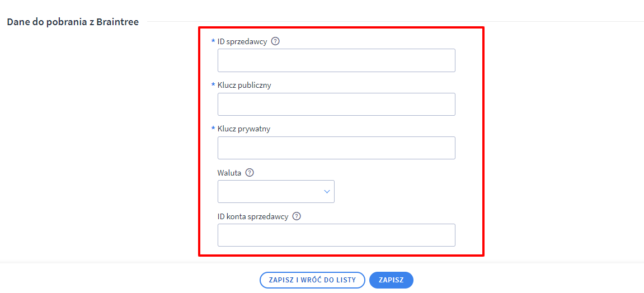Focus the ID sprzedawcy text field

pos(336,60)
